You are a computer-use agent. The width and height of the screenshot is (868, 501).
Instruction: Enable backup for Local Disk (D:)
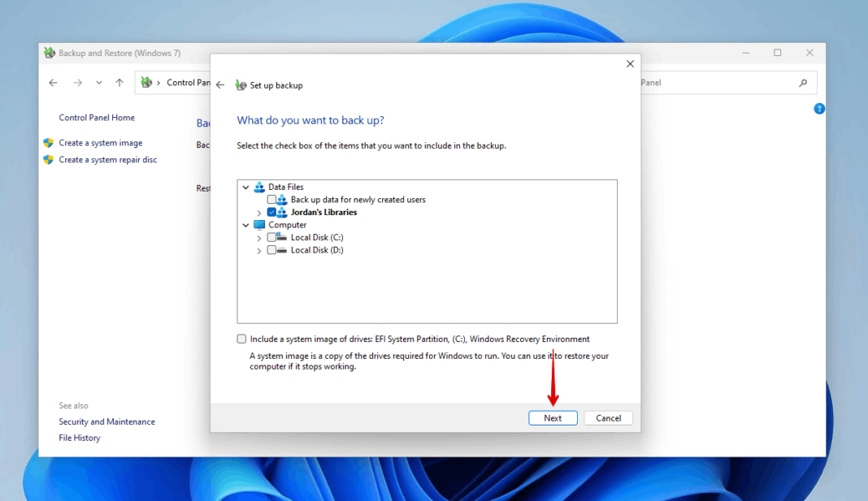271,250
